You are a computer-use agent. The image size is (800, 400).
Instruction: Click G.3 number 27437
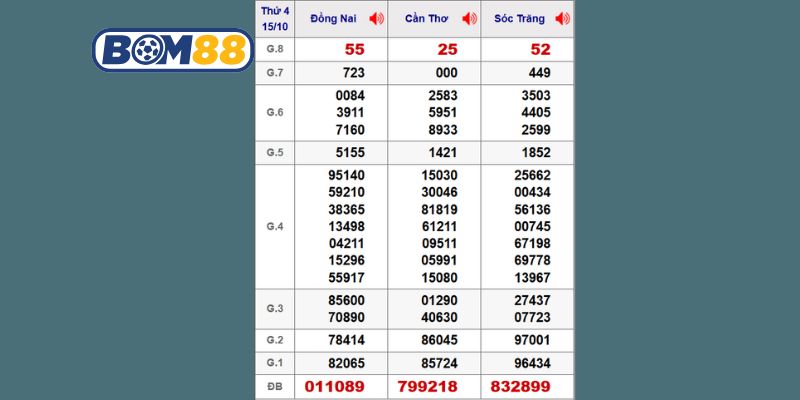[533, 300]
